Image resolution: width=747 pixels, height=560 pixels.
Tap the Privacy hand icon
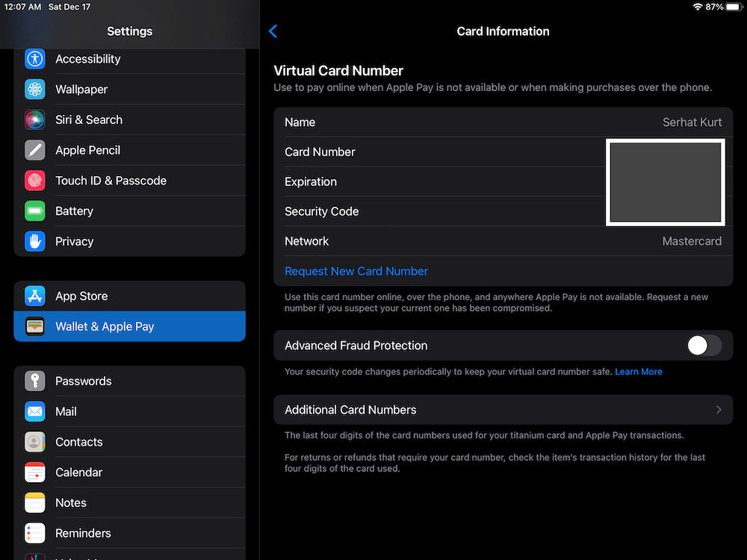tap(35, 241)
